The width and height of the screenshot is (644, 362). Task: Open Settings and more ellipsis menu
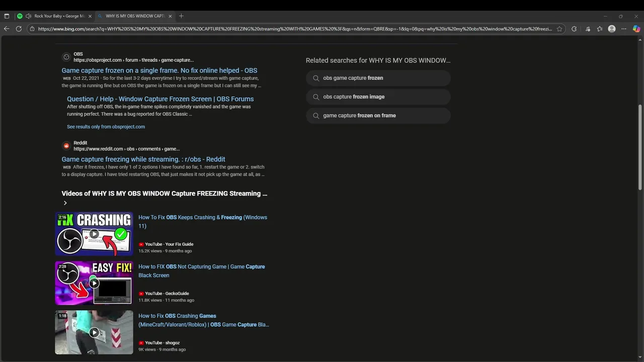(624, 29)
